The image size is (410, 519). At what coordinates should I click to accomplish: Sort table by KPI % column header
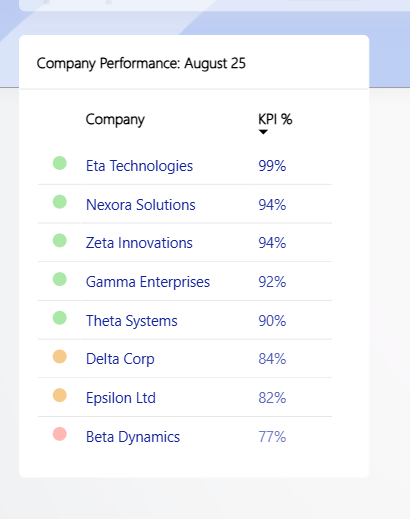coord(275,119)
